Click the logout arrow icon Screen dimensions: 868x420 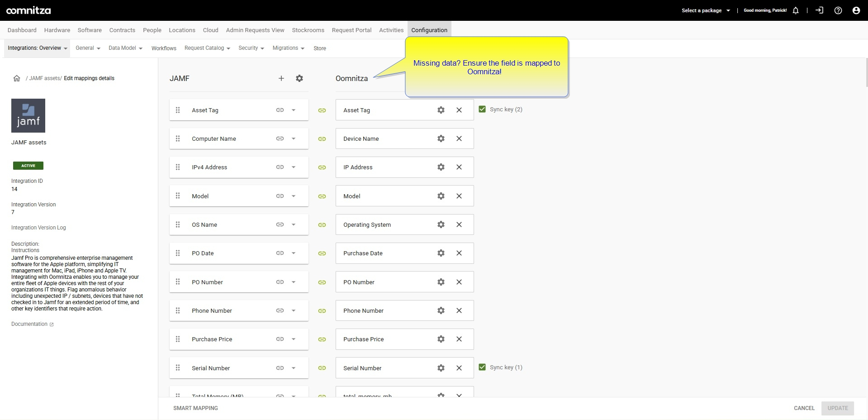[x=820, y=10]
